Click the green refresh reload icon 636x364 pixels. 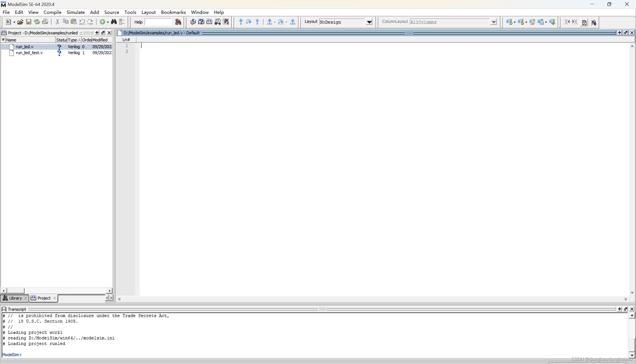click(x=37, y=22)
